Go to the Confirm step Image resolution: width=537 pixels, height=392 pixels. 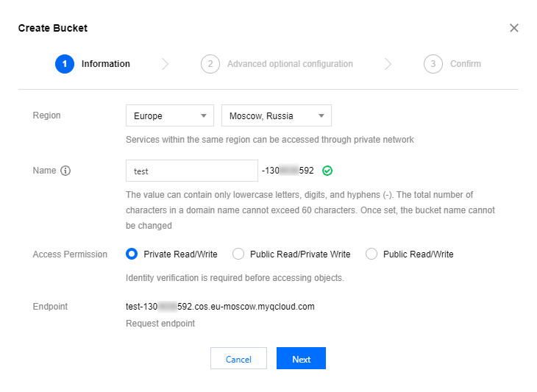click(x=465, y=64)
